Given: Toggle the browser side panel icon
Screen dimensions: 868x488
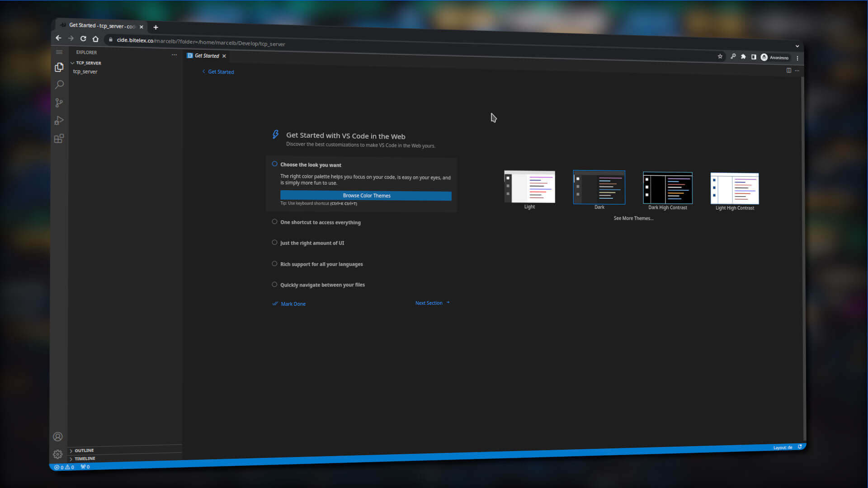Looking at the screenshot, I should [x=754, y=57].
